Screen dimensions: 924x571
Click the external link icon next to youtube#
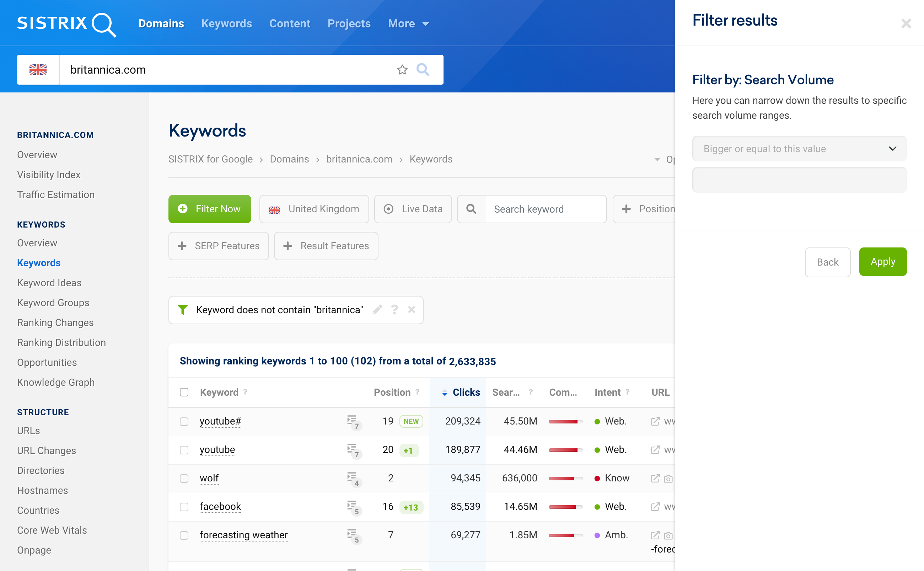tap(655, 421)
